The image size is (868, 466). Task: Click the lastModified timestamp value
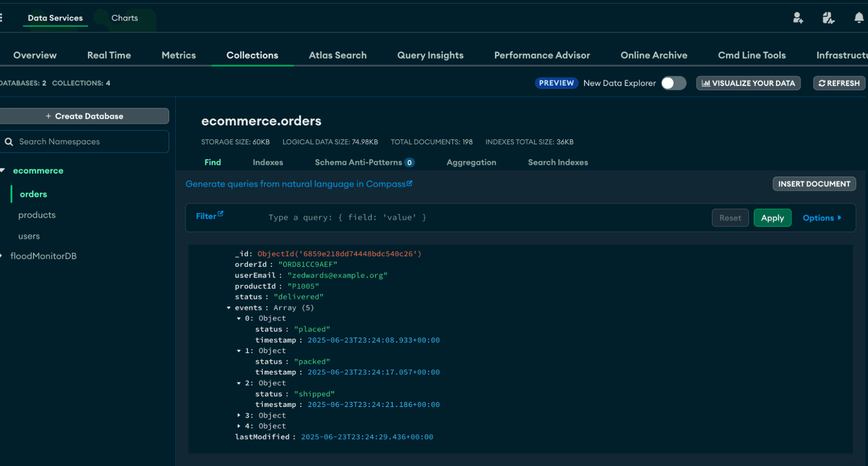pos(367,437)
